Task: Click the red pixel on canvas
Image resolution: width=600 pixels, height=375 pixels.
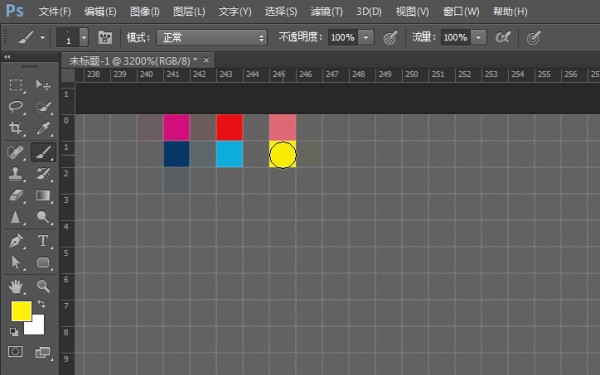Action: 230,127
